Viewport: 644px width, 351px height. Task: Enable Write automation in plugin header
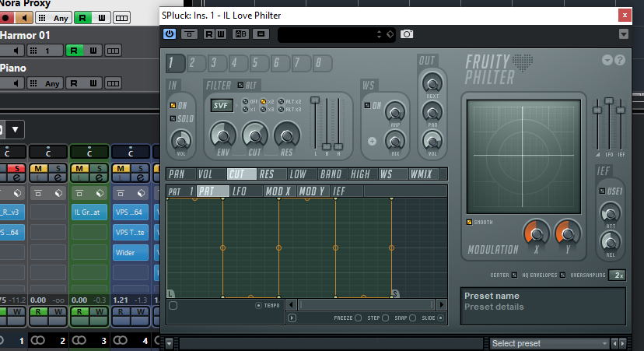221,33
